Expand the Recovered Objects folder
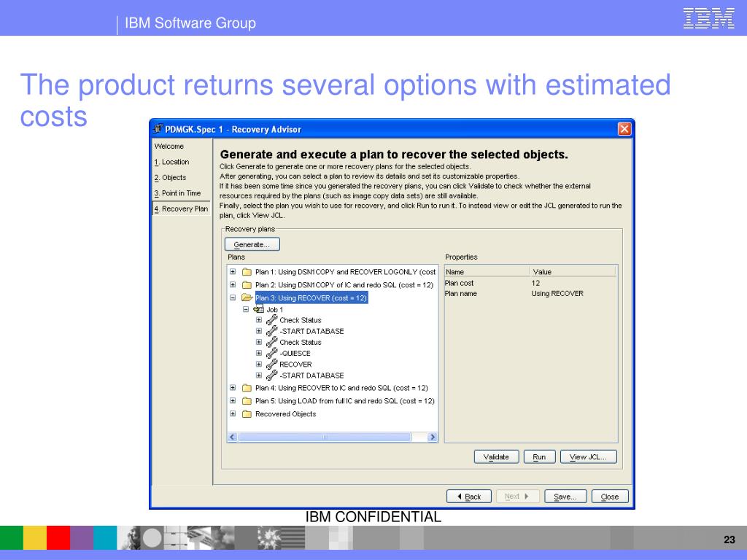Image resolution: width=747 pixels, height=560 pixels. [x=233, y=414]
